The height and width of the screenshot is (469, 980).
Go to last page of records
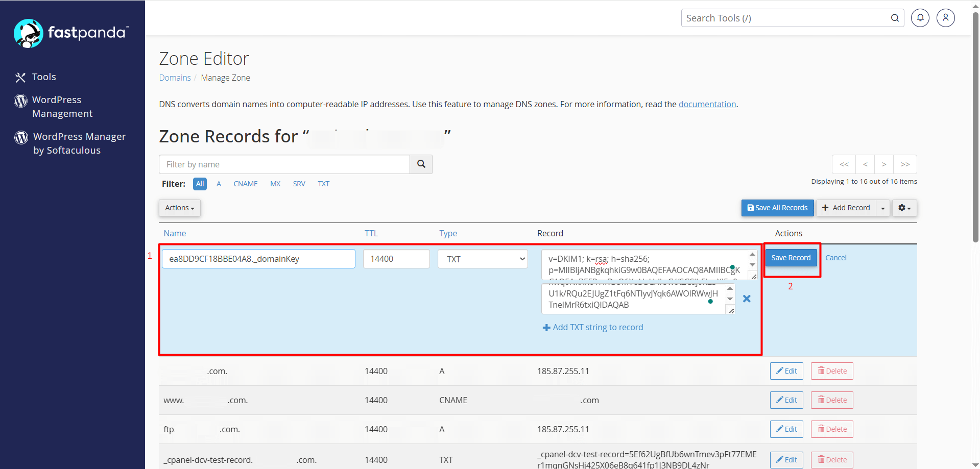(905, 164)
